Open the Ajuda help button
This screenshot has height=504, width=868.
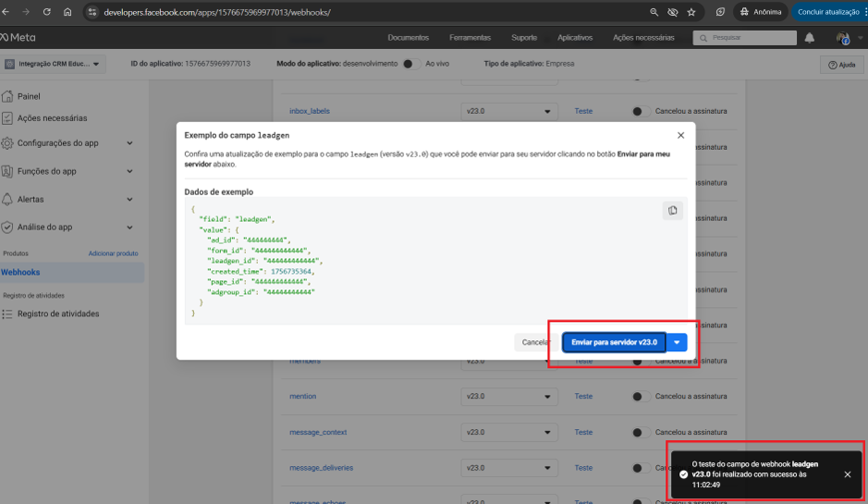point(842,65)
